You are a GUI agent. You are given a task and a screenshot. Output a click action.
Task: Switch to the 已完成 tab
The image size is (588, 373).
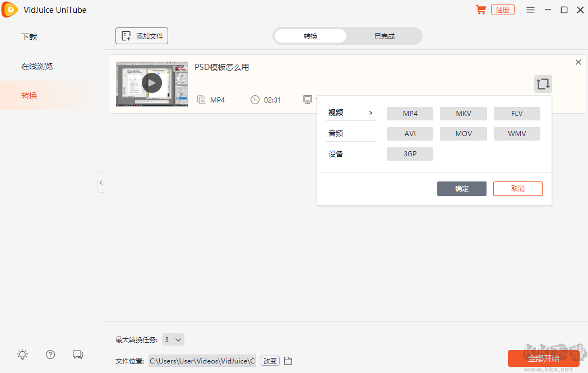(x=385, y=35)
